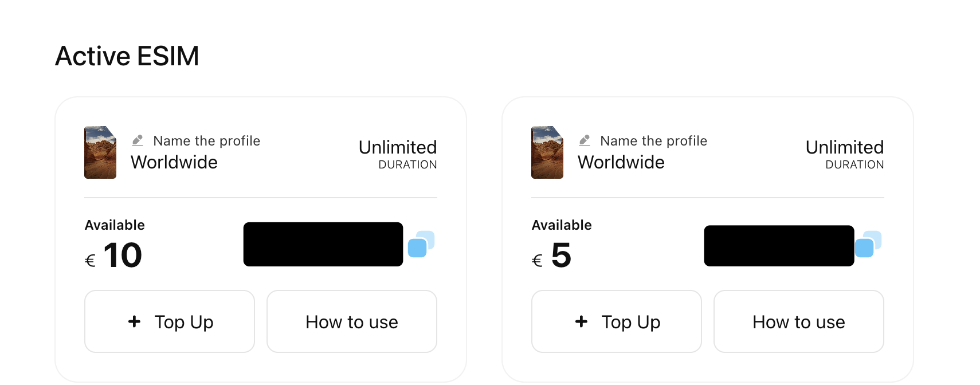Select the Worldwide label on the €10 card
Image resolution: width=980 pixels, height=385 pixels.
click(x=174, y=162)
